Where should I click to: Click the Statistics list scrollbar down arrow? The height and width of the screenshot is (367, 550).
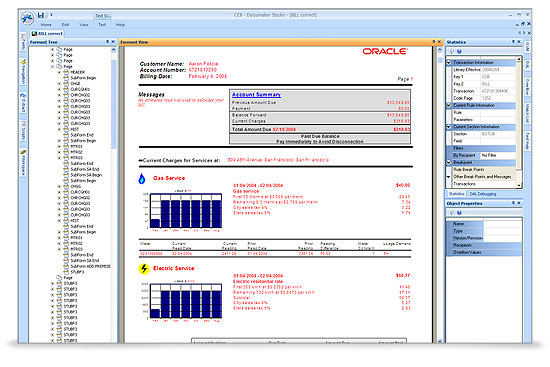click(519, 185)
